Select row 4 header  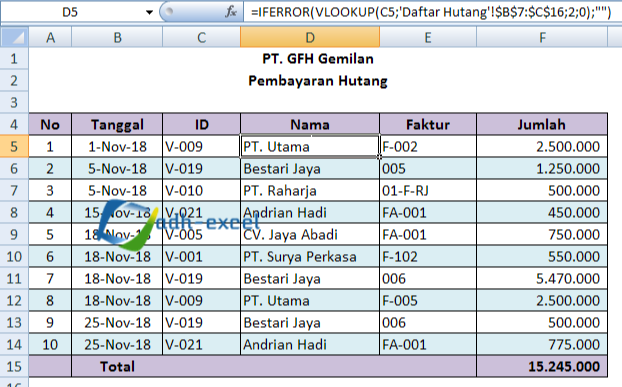click(14, 125)
